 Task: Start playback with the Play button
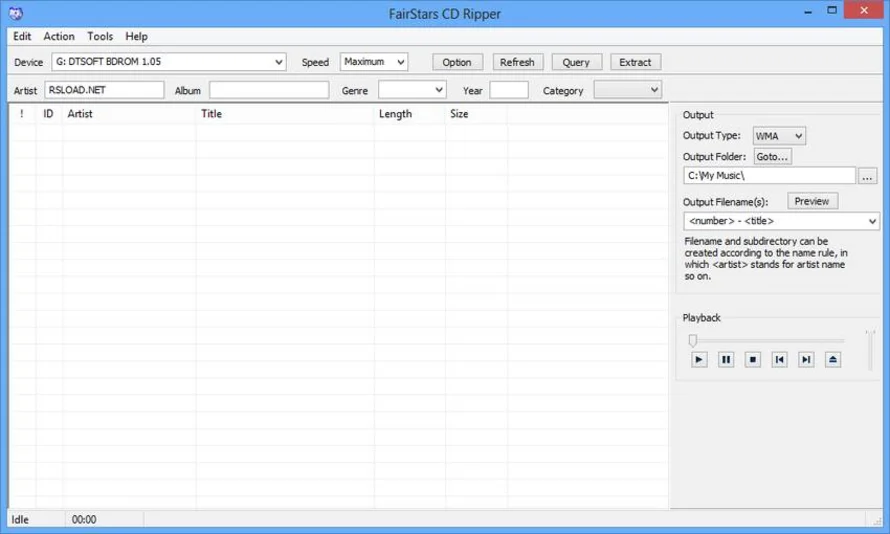(699, 360)
